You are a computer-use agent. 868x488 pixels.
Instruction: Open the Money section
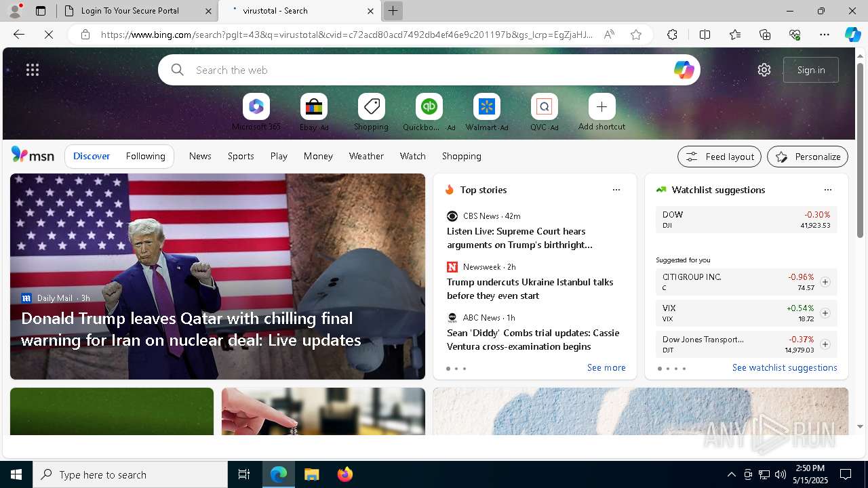click(x=318, y=156)
